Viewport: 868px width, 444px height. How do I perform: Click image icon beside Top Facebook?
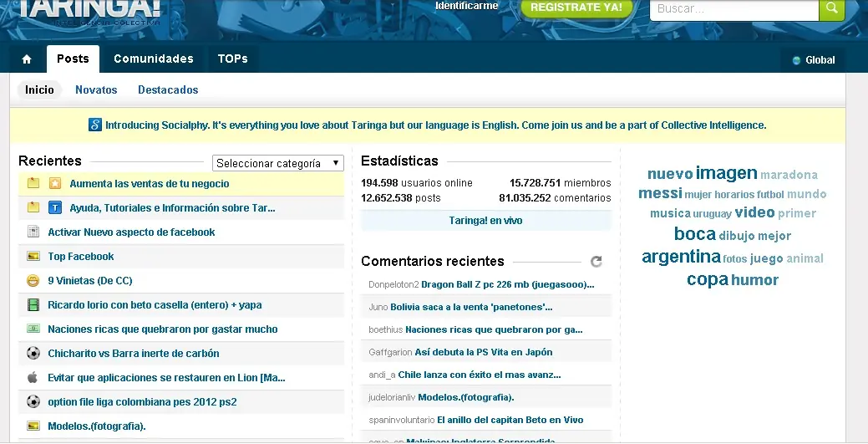tap(33, 256)
